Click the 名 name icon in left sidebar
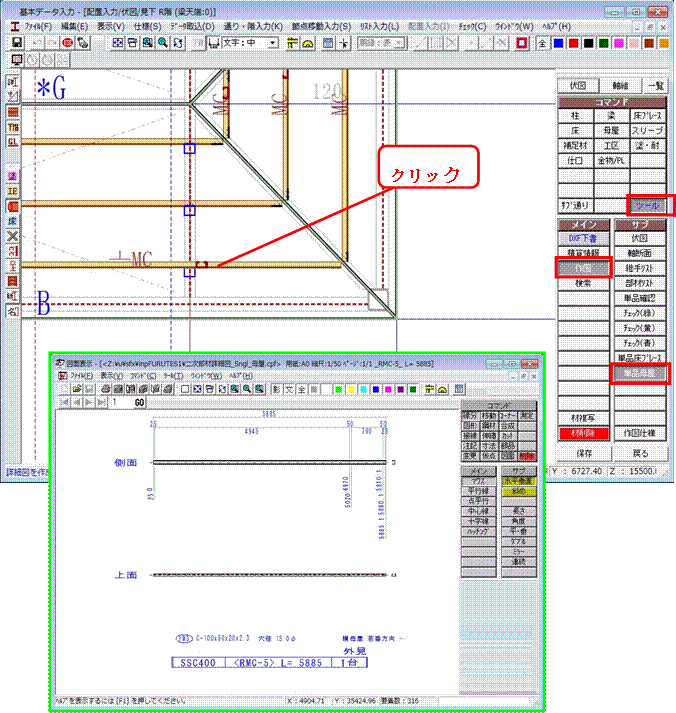676x713 pixels. tap(13, 311)
